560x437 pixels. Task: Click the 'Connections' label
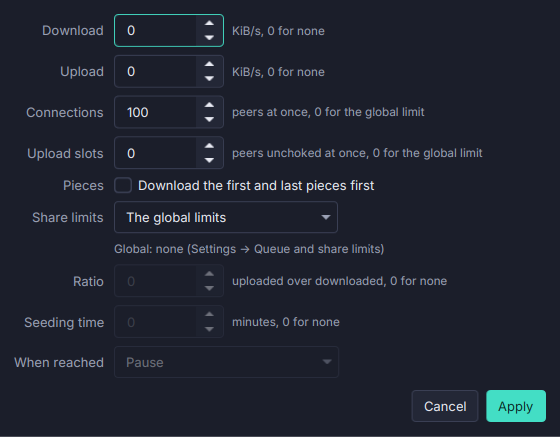tap(65, 112)
